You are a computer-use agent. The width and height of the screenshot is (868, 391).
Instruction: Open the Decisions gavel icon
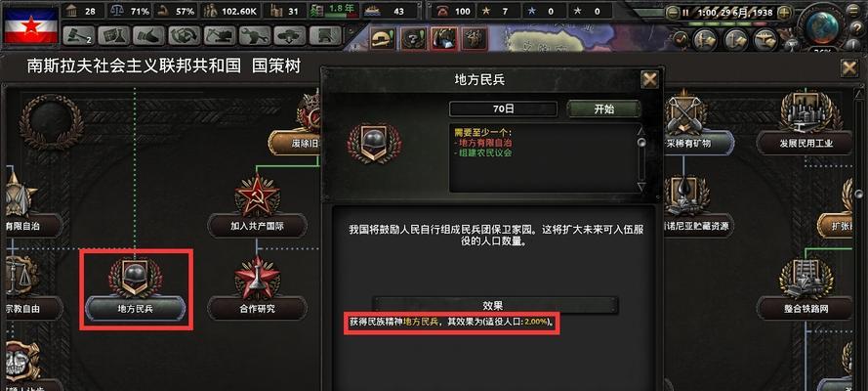click(x=79, y=36)
